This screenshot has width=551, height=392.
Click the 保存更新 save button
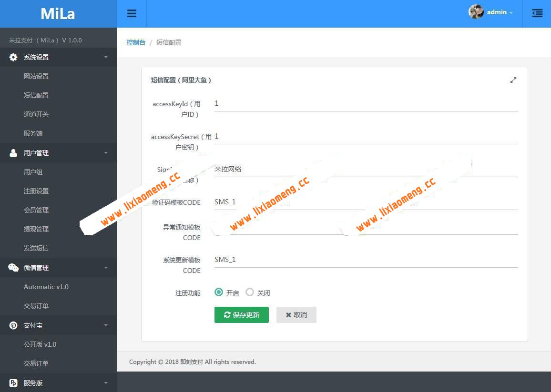(242, 315)
